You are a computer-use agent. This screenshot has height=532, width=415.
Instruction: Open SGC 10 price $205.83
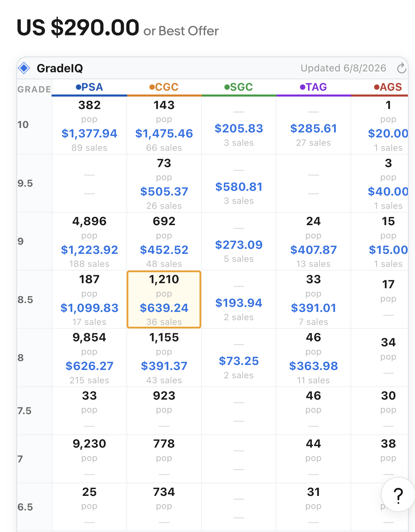click(x=239, y=129)
